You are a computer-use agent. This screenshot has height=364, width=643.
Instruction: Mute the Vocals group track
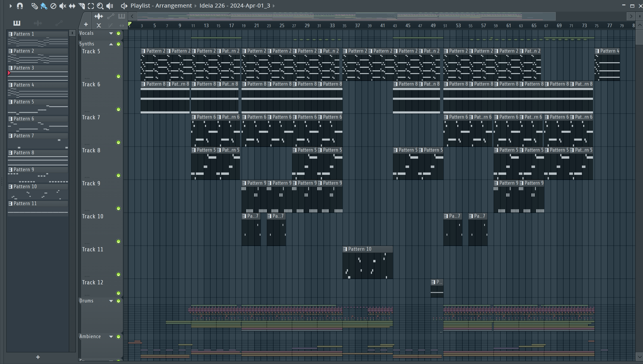(x=118, y=33)
